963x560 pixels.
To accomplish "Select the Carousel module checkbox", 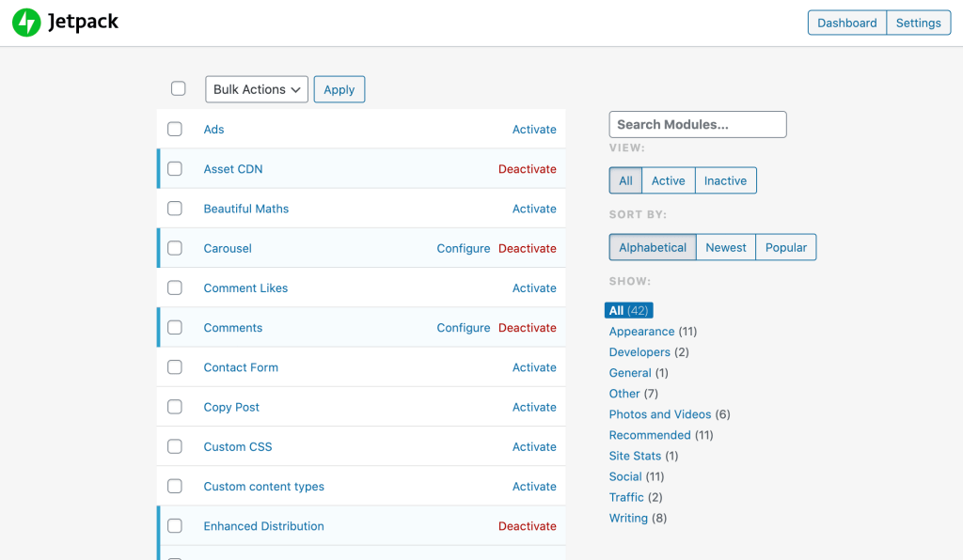I will [x=175, y=248].
